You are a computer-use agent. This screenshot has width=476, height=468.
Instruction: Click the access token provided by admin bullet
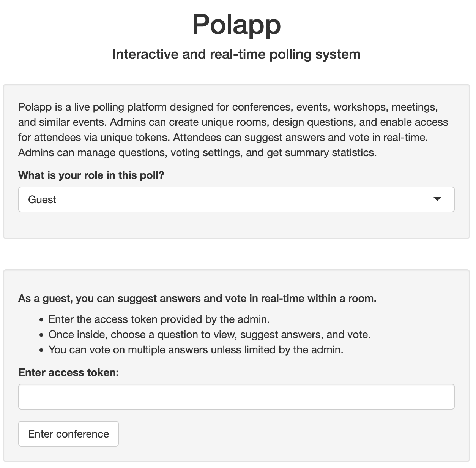coord(159,319)
